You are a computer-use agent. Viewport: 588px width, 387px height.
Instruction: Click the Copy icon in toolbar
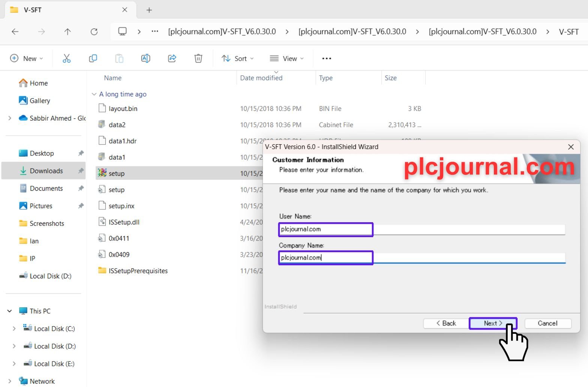click(x=93, y=58)
